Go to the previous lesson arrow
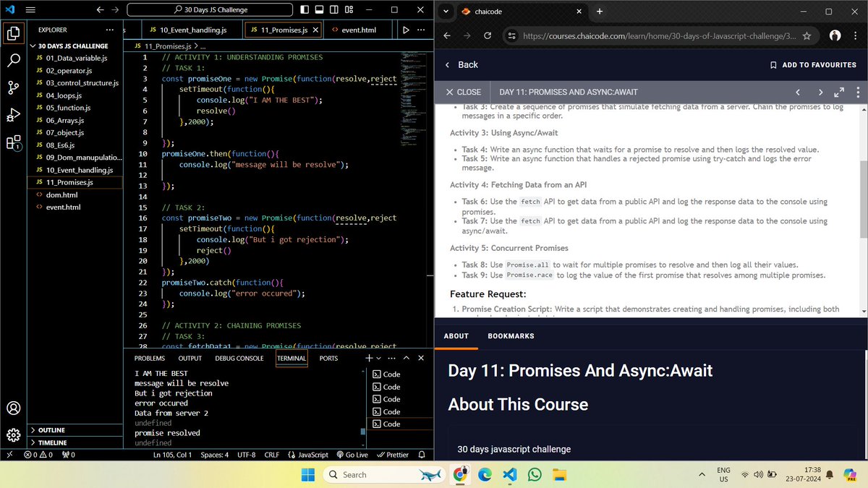Viewport: 868px width, 488px height. [x=798, y=93]
